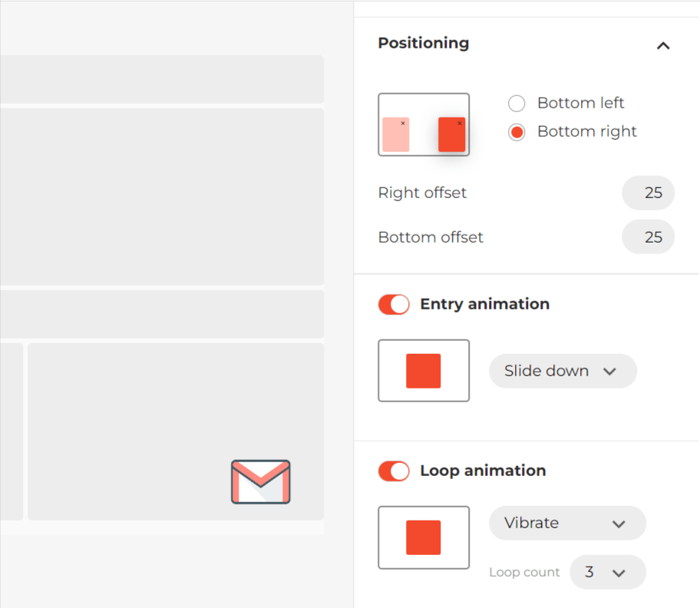Click the entry animation preview box
The width and height of the screenshot is (700, 608).
[424, 371]
